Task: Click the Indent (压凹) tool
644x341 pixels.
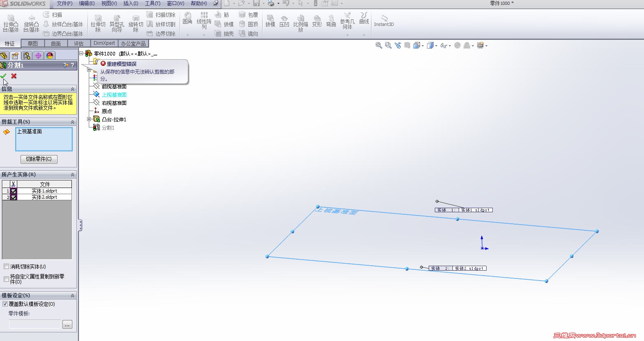Action: [284, 21]
